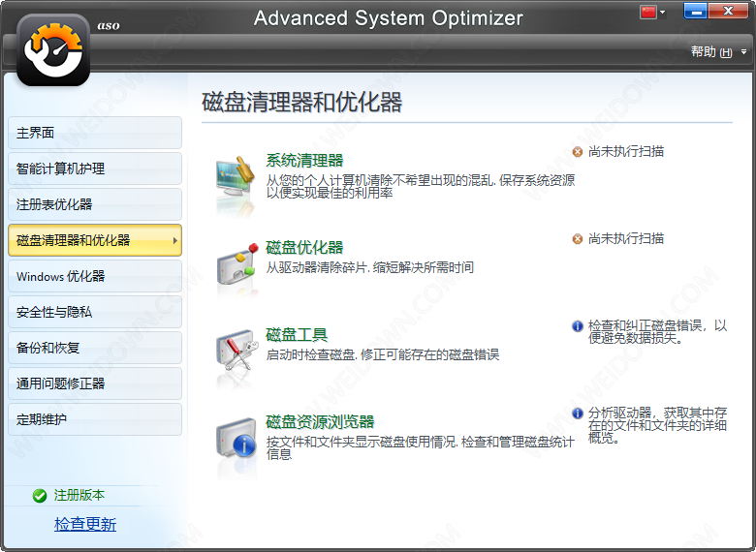
Task: Select 智能计算机护理 in the sidebar
Action: (95, 169)
